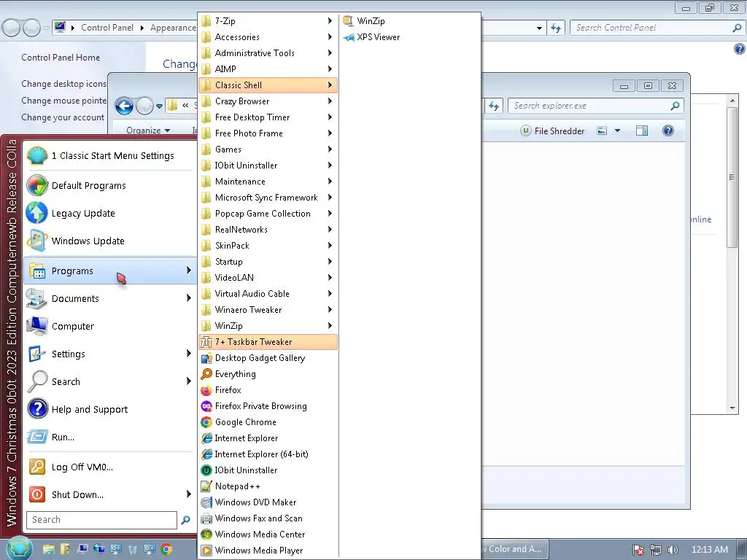Click the clock showing 12:13 AM

click(x=709, y=550)
